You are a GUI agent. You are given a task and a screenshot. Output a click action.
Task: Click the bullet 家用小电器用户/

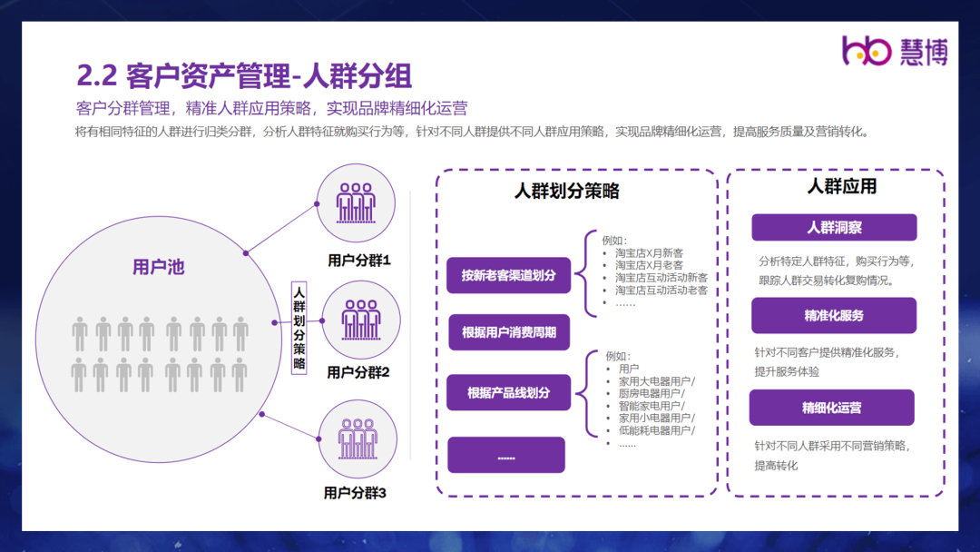(656, 419)
